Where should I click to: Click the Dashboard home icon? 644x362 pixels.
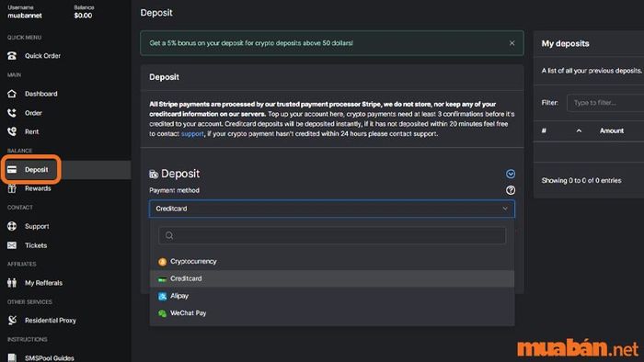click(x=12, y=94)
